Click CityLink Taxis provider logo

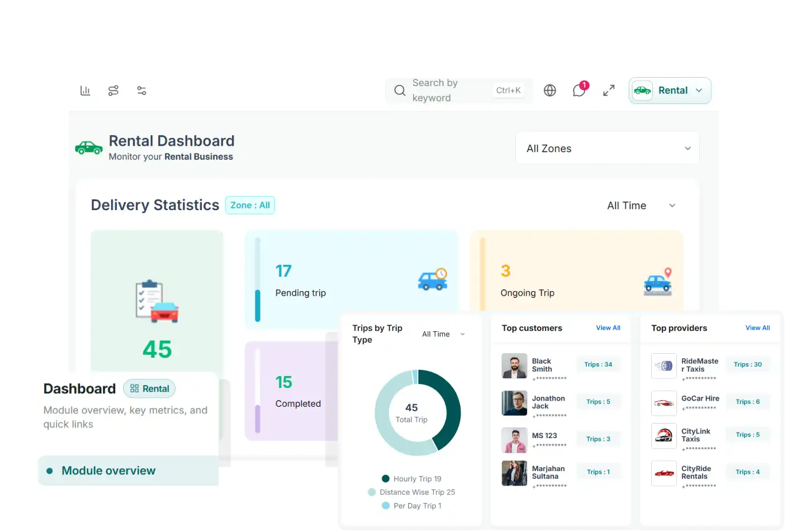[664, 436]
